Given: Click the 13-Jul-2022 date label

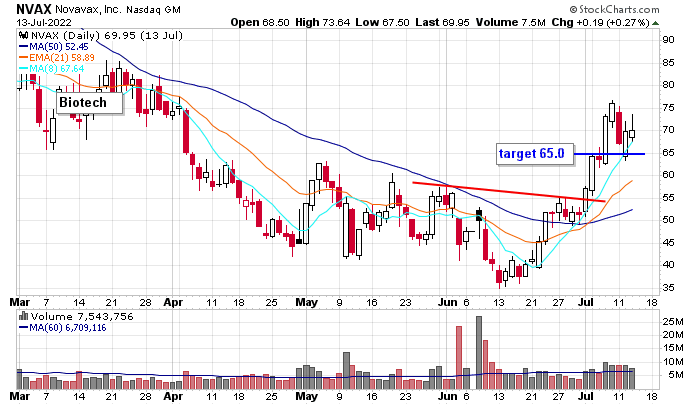Looking at the screenshot, I should pyautogui.click(x=44, y=22).
